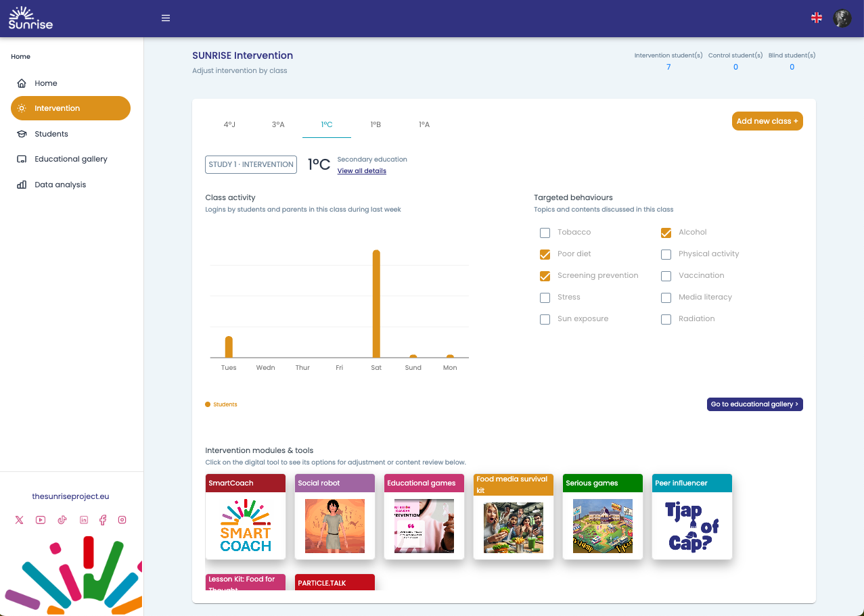Uncheck the Alcohol behaviour checkbox

(x=666, y=233)
